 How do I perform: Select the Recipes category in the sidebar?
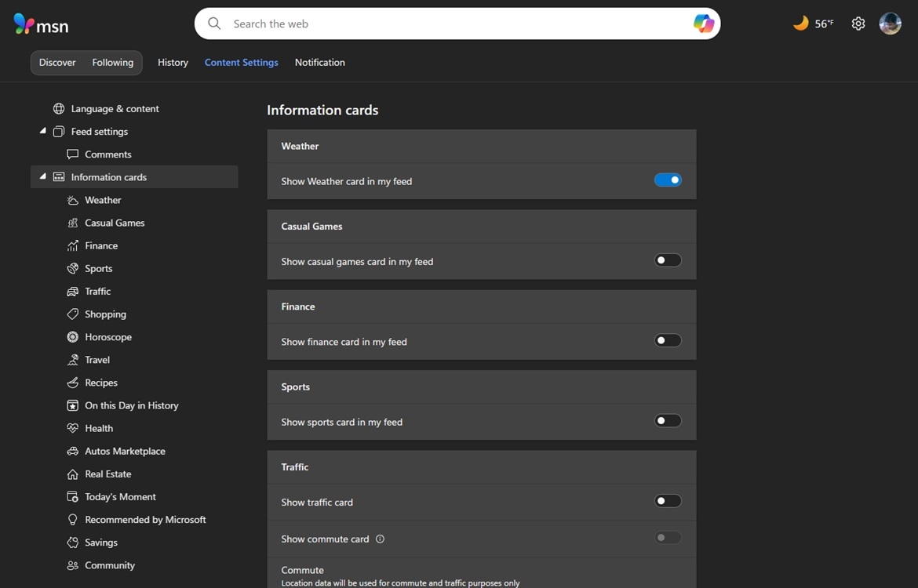point(100,382)
